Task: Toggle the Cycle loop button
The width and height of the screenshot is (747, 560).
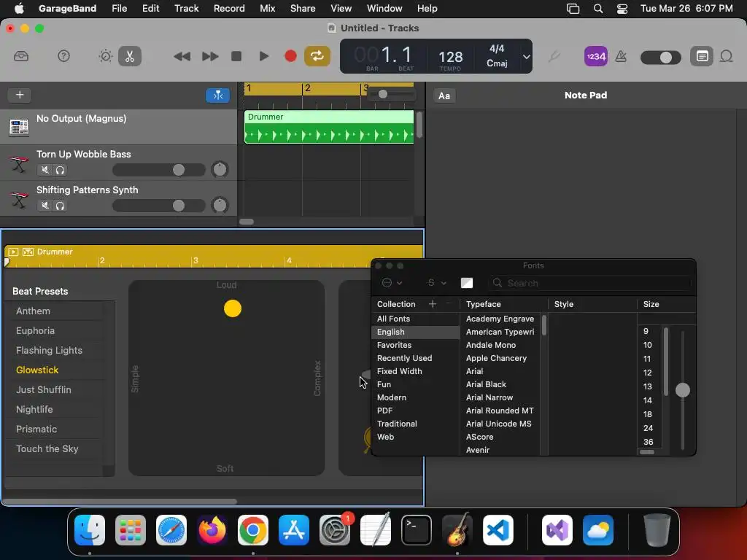Action: coord(317,56)
